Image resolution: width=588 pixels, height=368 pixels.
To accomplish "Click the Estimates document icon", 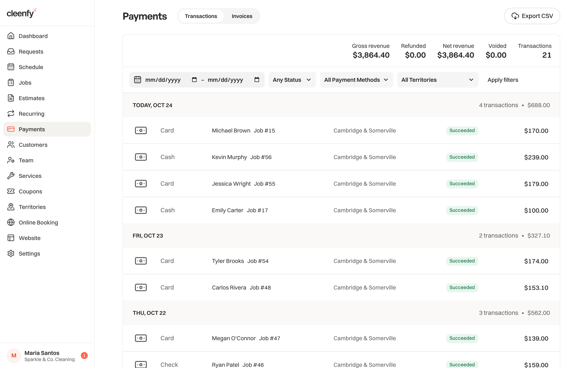I will coord(11,98).
